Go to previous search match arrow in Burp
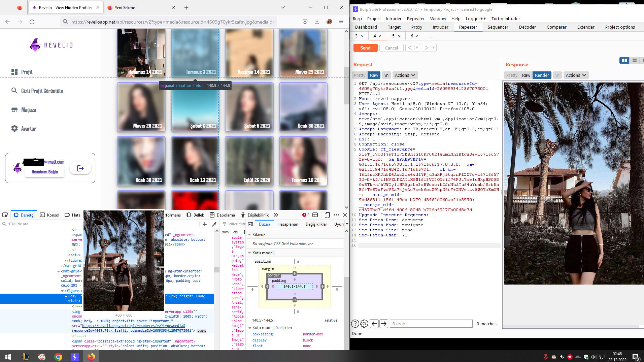 tap(374, 324)
